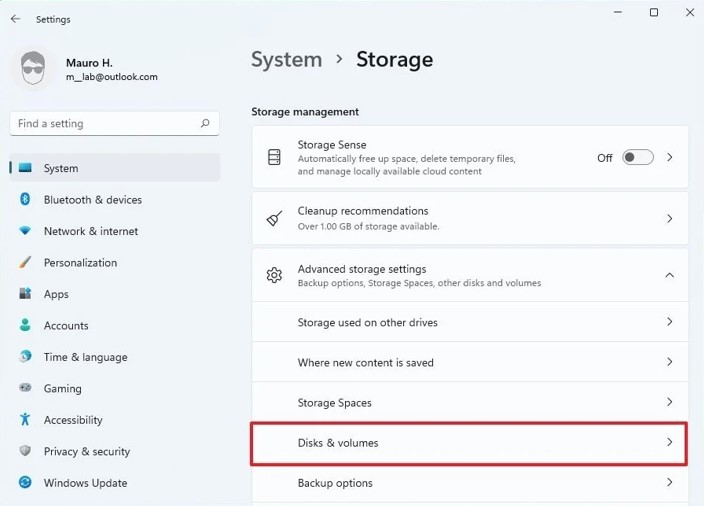The image size is (704, 506).
Task: Open Gaming settings page
Action: [x=114, y=388]
